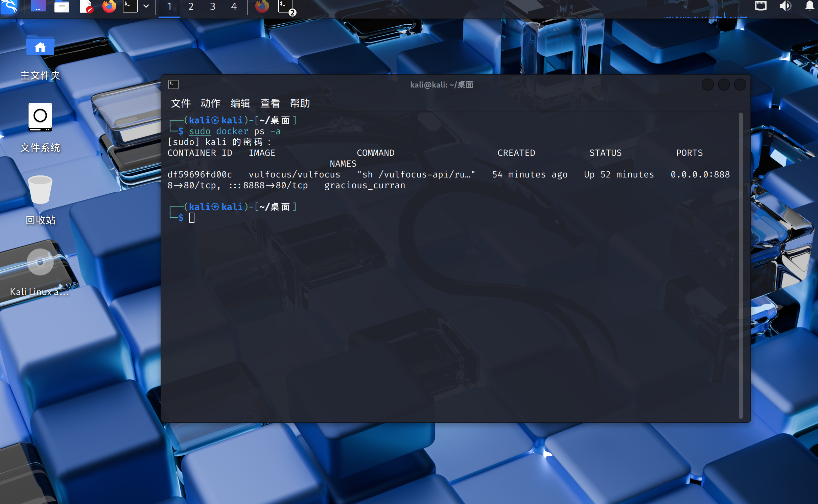Open the volume control in tray

click(x=785, y=6)
